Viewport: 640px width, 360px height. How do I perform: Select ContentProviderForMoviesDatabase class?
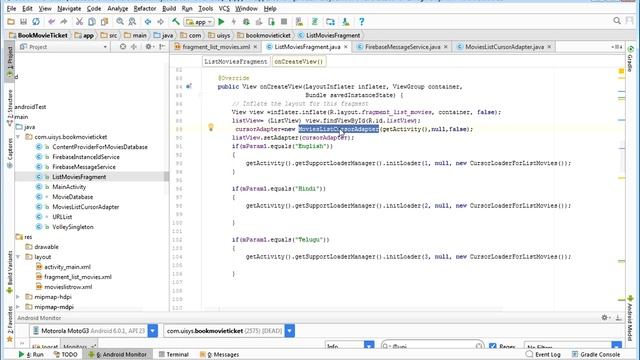pos(100,147)
